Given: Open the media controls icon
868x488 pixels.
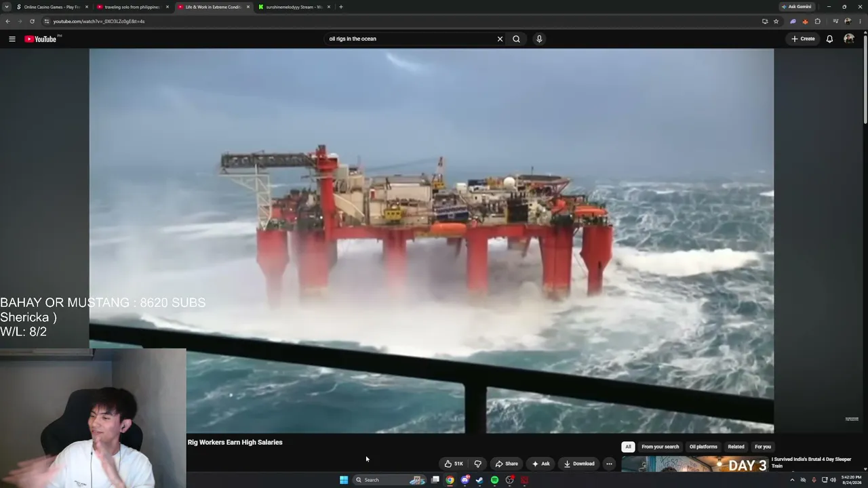Looking at the screenshot, I should [x=835, y=21].
